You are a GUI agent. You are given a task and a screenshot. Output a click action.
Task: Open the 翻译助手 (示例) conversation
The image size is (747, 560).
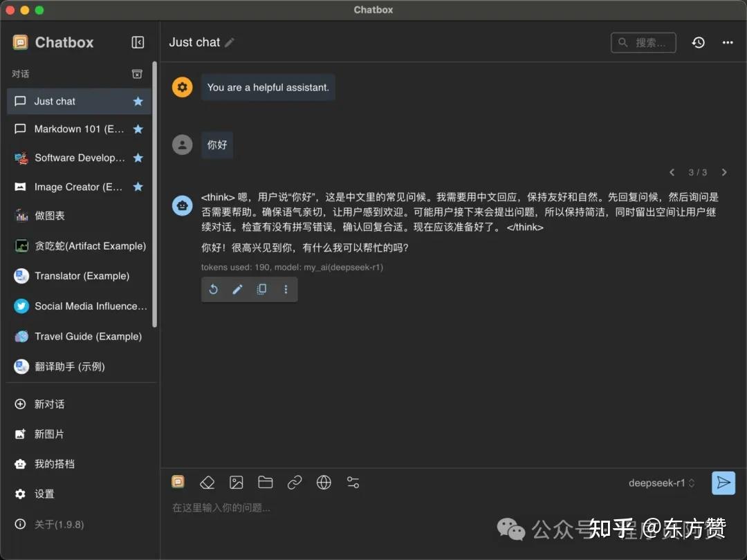[x=79, y=366]
